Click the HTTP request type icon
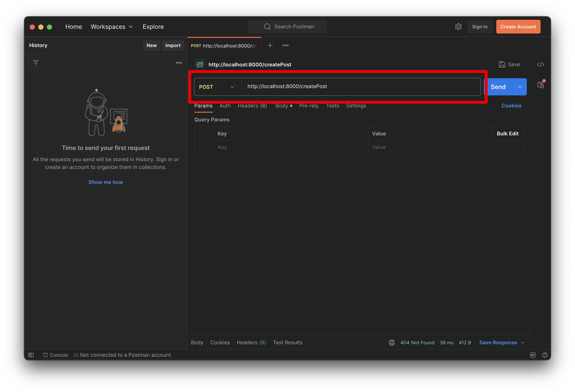Viewport: 575px width, 392px height. pyautogui.click(x=200, y=64)
